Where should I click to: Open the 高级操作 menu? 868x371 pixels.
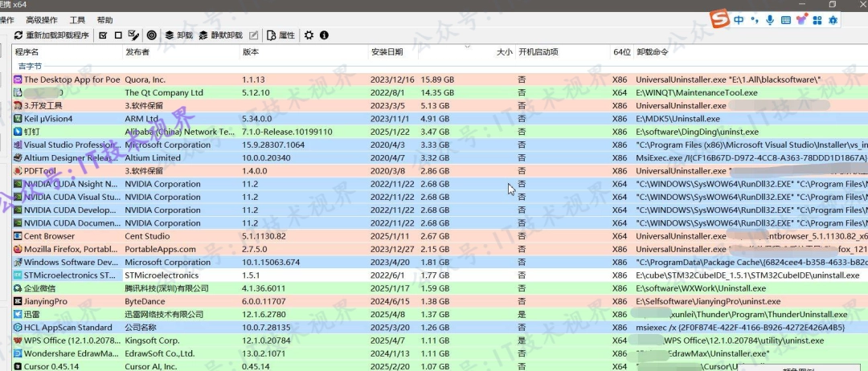[x=42, y=20]
